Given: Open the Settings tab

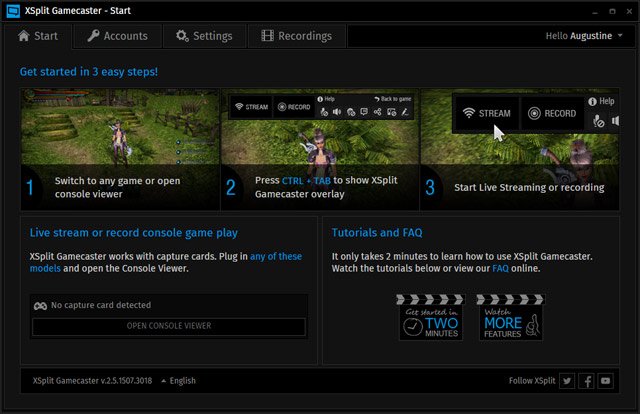Looking at the screenshot, I should 204,36.
